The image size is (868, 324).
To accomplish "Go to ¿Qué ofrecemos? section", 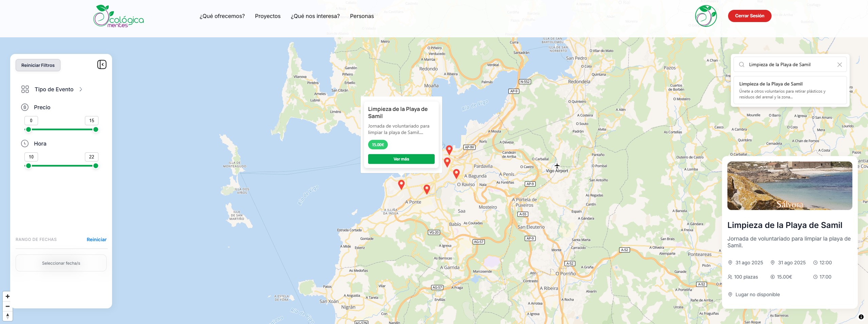I will (x=222, y=16).
